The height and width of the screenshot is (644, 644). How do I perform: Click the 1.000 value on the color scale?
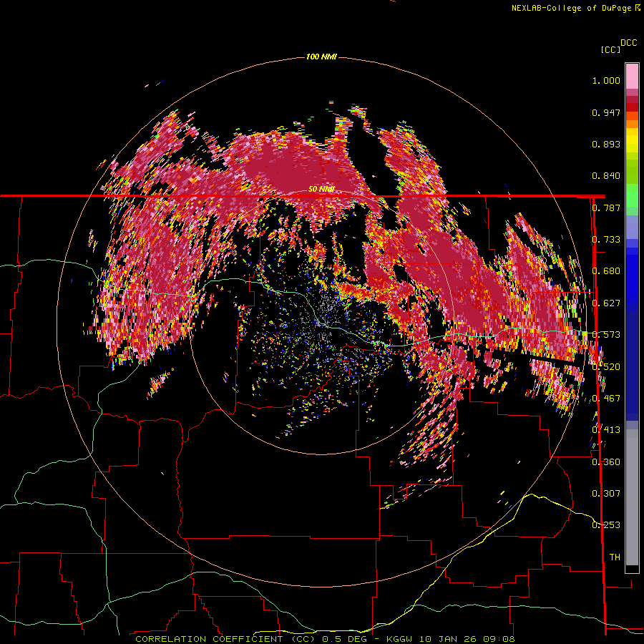tap(606, 81)
